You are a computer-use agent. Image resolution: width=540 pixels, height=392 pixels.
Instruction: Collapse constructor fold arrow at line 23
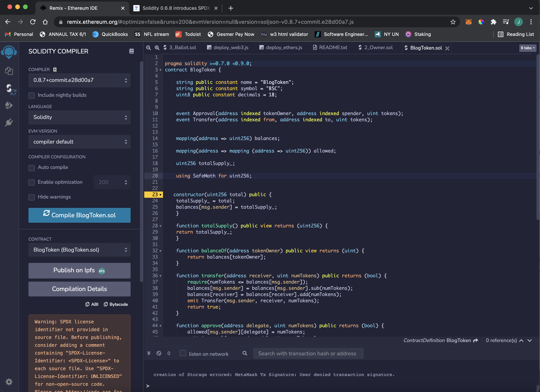[160, 195]
